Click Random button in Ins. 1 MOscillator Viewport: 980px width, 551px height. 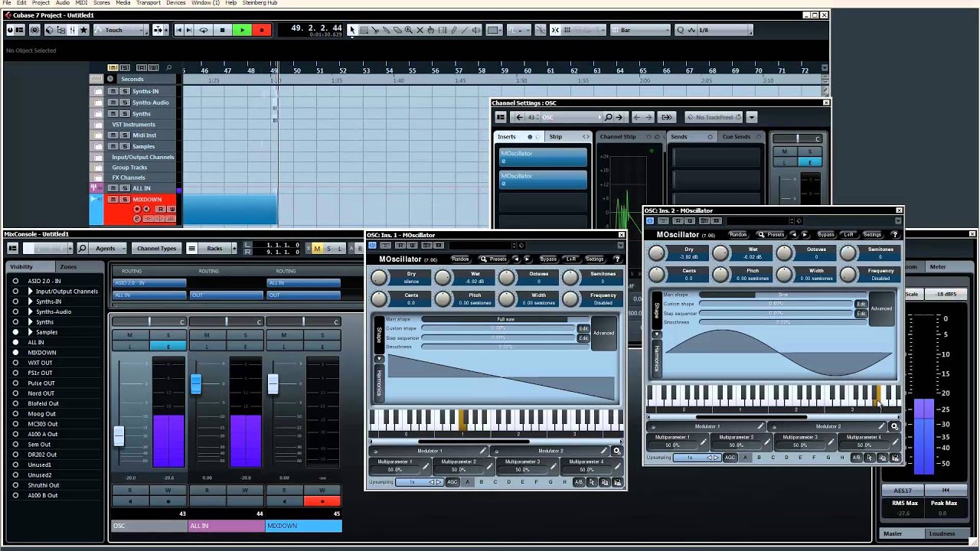click(x=460, y=259)
